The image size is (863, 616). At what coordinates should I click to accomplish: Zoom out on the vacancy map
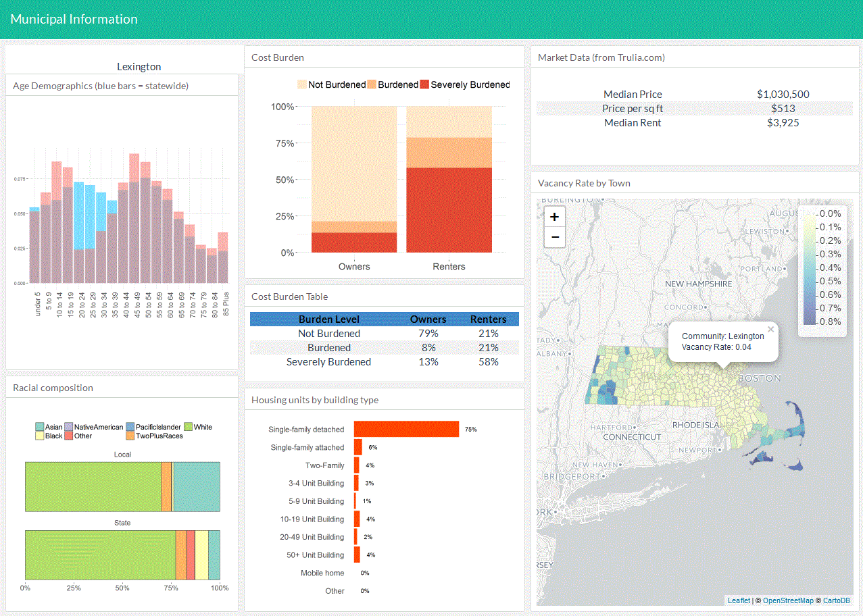click(554, 237)
